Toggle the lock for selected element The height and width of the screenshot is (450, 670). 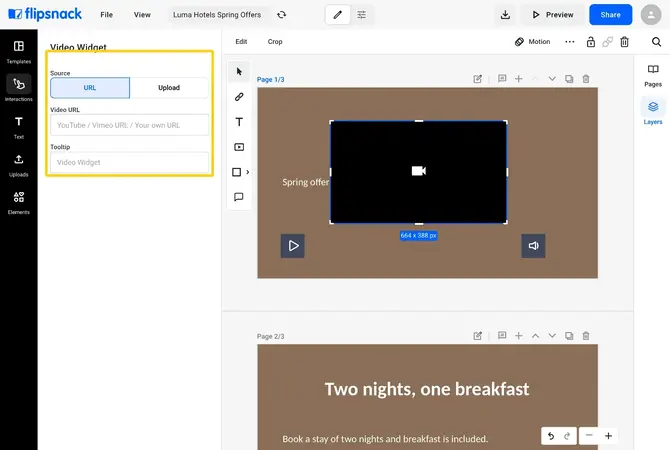tap(591, 41)
